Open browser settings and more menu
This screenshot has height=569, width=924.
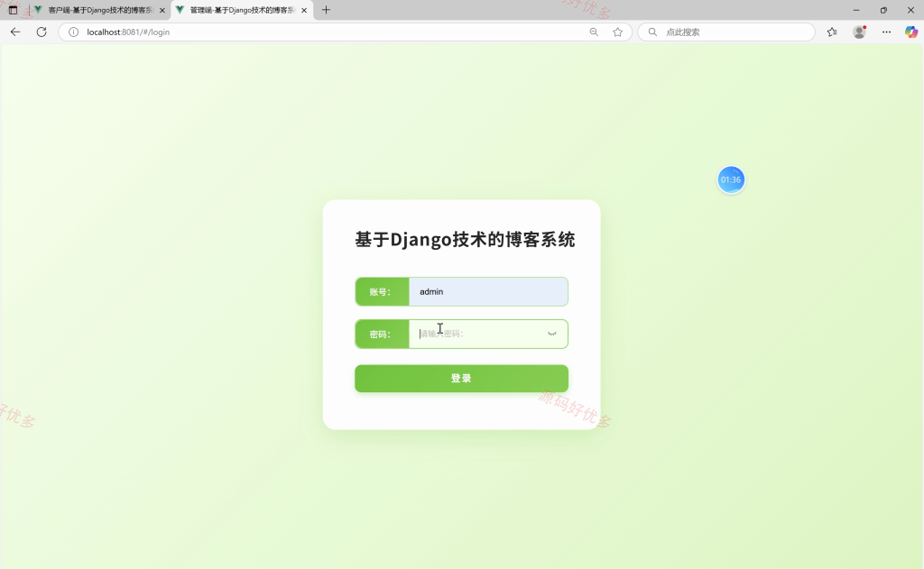tap(886, 32)
